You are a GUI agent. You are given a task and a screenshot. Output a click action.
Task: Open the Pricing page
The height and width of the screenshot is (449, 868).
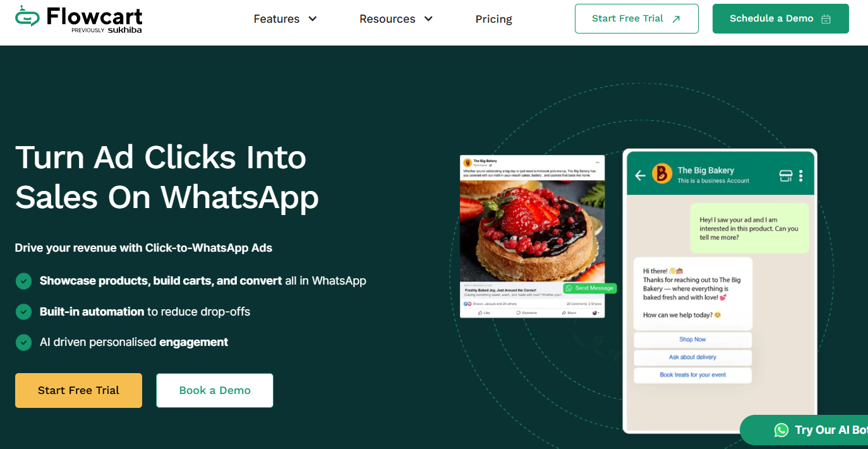click(494, 19)
